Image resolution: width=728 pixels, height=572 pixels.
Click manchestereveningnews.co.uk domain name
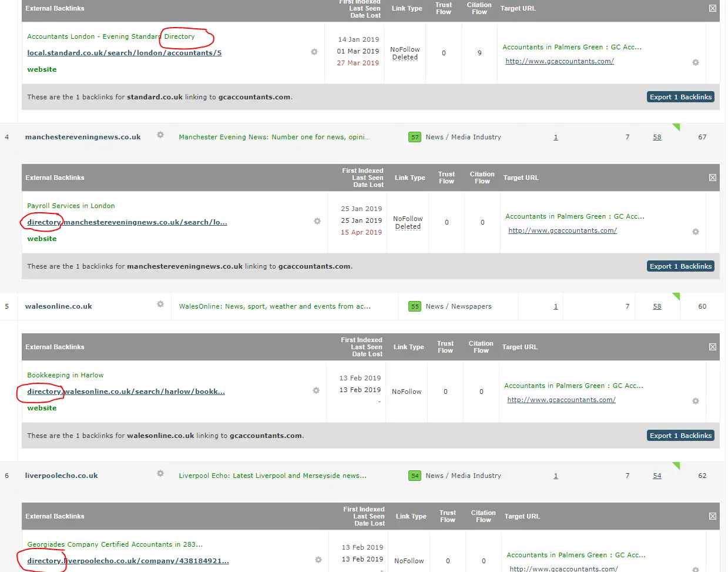pyautogui.click(x=83, y=137)
